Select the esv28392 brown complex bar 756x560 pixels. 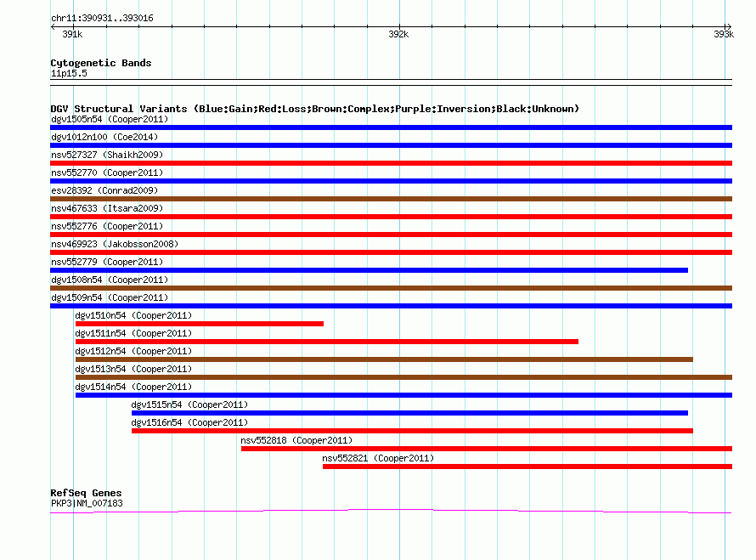[391, 199]
